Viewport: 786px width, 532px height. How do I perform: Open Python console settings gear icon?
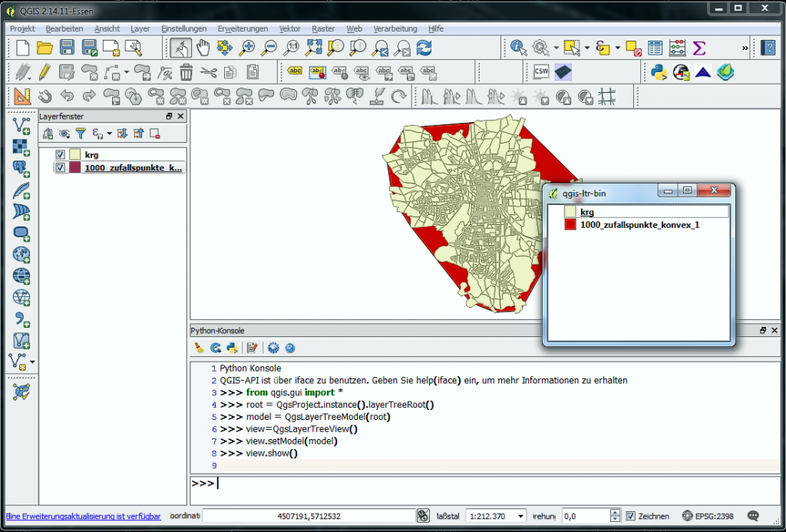pos(273,348)
